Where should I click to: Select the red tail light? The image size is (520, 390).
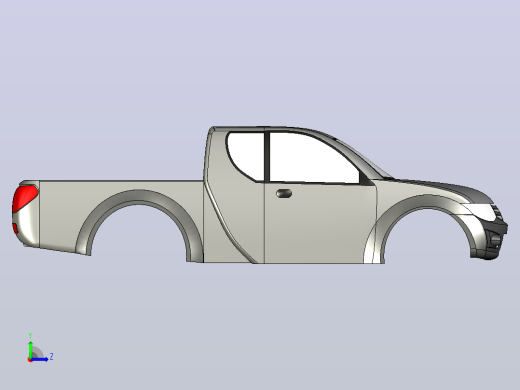[24, 198]
